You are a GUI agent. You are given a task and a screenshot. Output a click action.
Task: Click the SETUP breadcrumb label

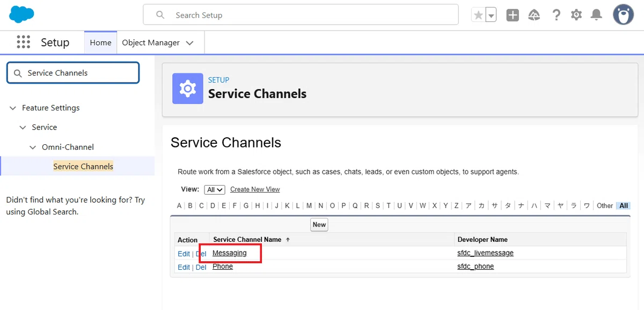(218, 80)
